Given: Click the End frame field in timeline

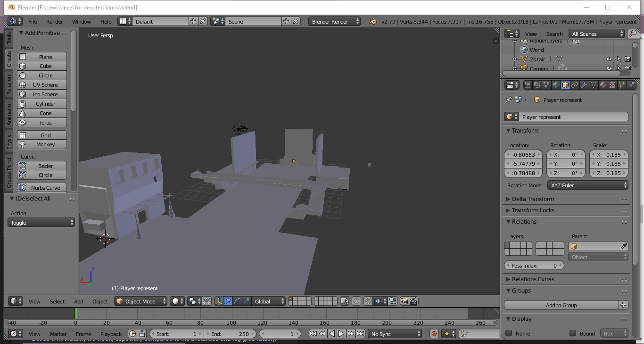Looking at the screenshot, I should 230,334.
